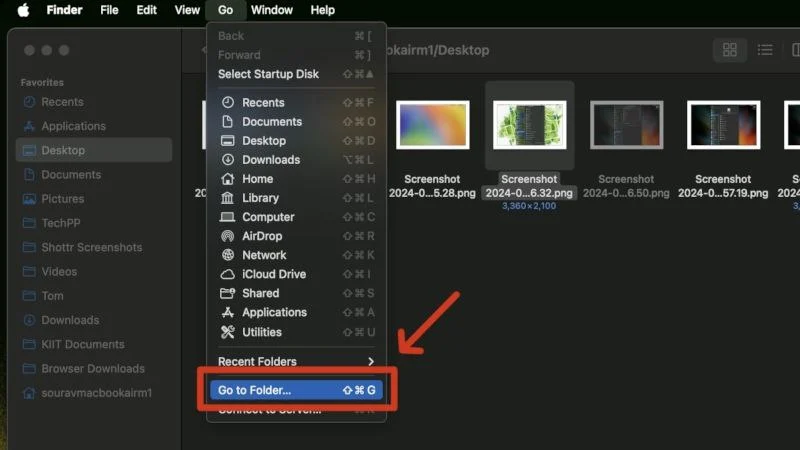Click the iCloud Drive cloud icon

(227, 274)
